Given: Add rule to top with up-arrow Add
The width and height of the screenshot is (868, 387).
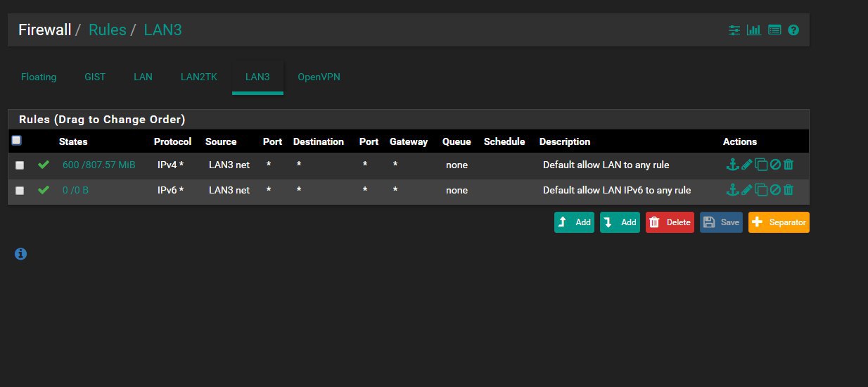Looking at the screenshot, I should (x=574, y=222).
